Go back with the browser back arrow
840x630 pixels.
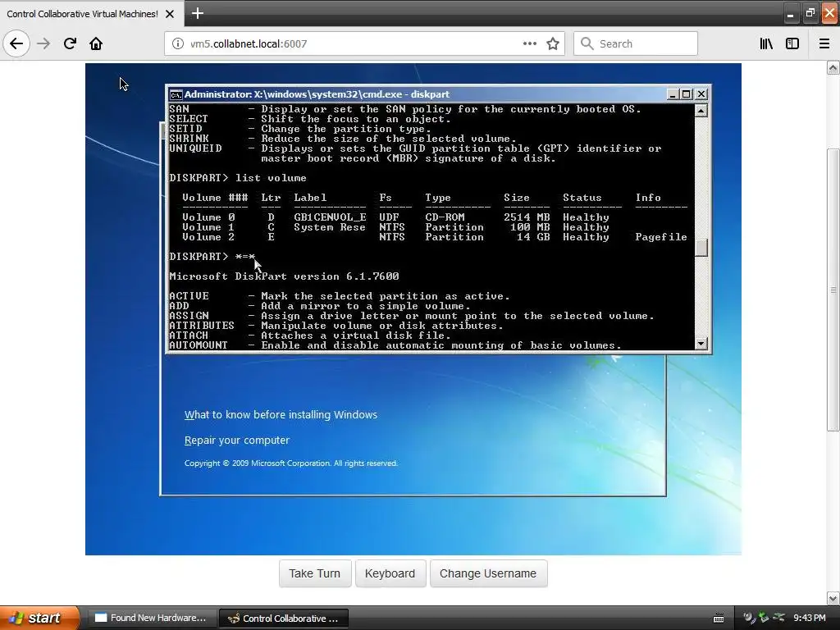tap(16, 43)
